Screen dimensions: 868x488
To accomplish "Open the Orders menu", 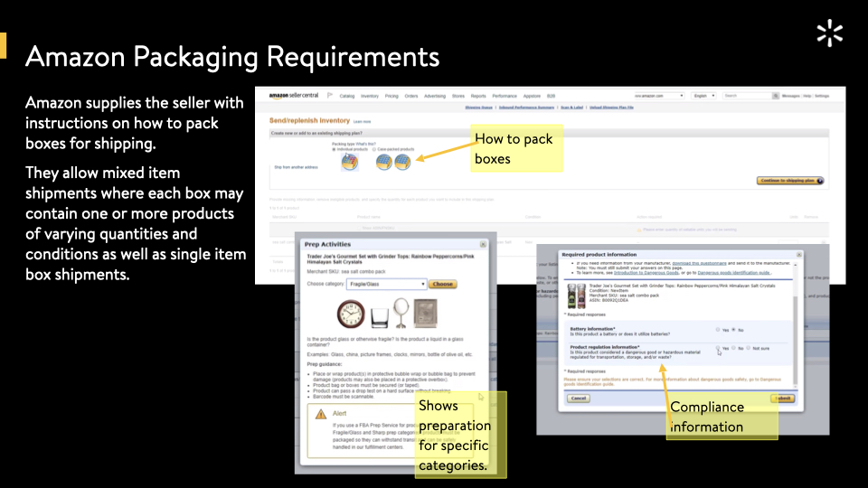I will point(411,96).
